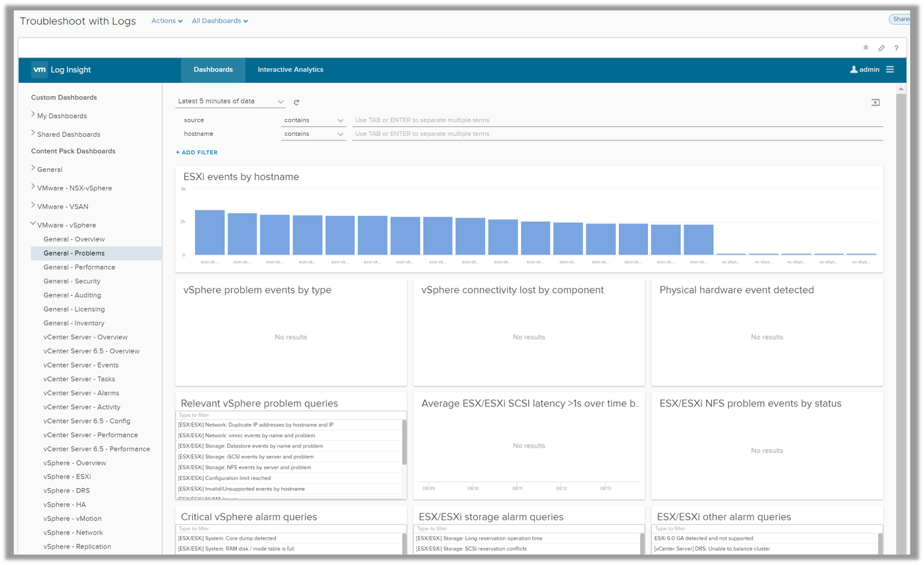Viewport: 924px width, 565px height.
Task: Expand My Dashboards in the sidebar
Action: tap(33, 115)
